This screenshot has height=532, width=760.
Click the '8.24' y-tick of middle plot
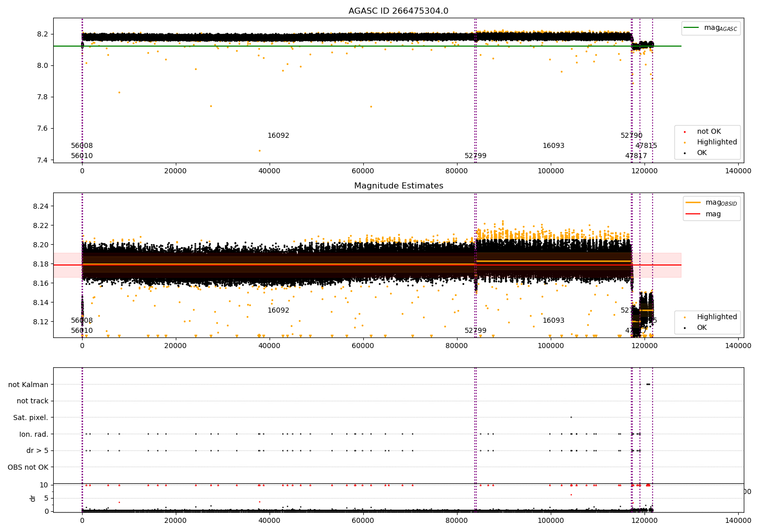pyautogui.click(x=41, y=207)
